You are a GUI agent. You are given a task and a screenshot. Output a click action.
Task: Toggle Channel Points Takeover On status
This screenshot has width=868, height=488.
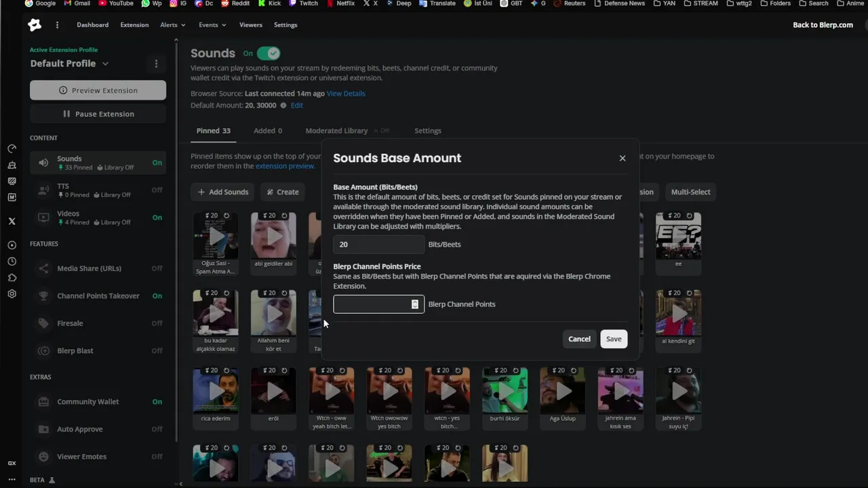tap(157, 296)
